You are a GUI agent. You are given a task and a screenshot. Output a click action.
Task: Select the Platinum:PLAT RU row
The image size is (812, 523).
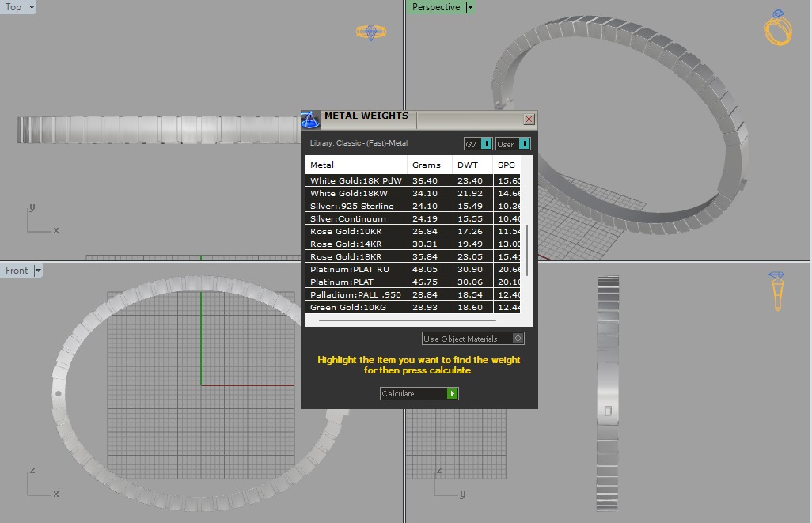pyautogui.click(x=413, y=269)
